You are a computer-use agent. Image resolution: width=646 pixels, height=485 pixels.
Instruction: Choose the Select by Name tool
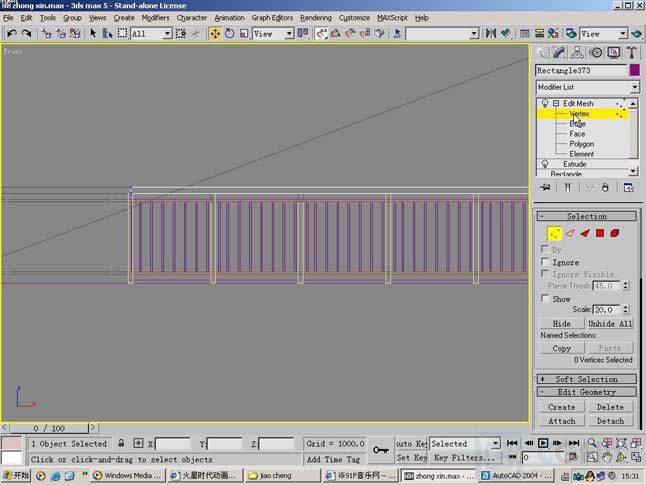108,33
